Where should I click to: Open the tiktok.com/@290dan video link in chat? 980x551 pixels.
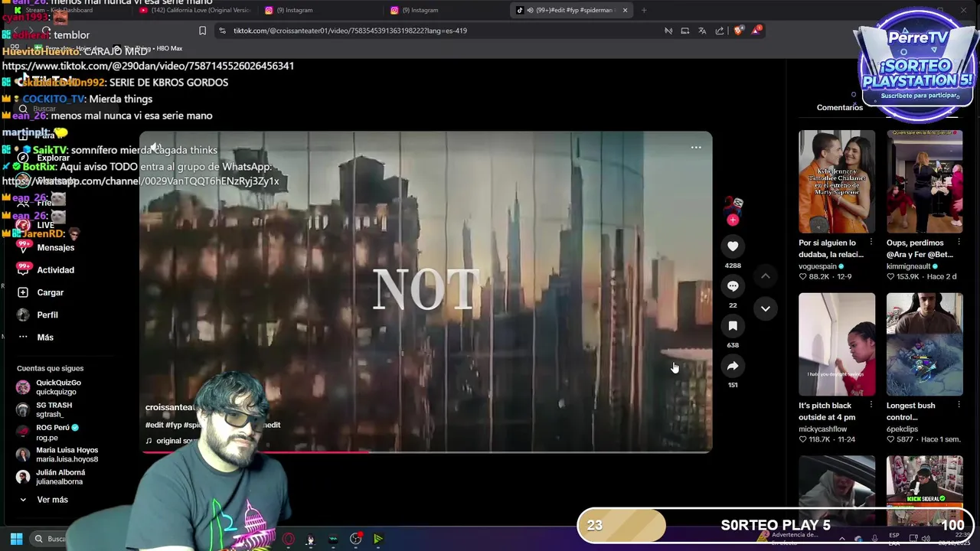pos(148,66)
